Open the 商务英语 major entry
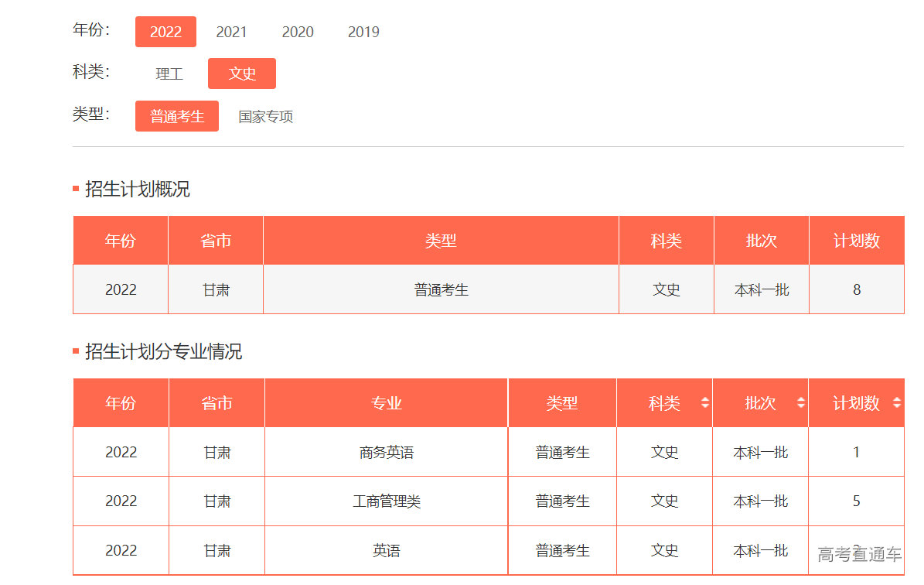Image resolution: width=924 pixels, height=585 pixels. coord(387,453)
